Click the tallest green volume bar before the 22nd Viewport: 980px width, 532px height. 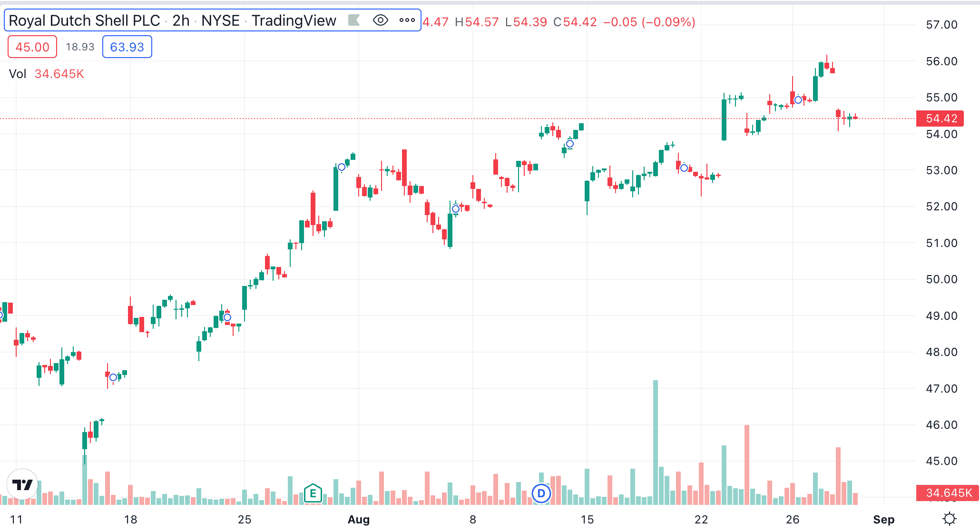656,443
